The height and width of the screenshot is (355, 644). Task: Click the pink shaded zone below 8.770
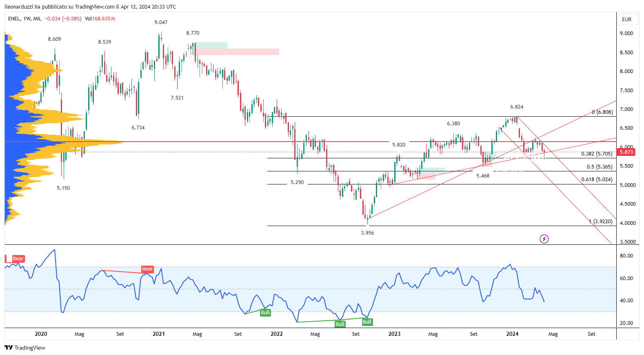point(237,52)
